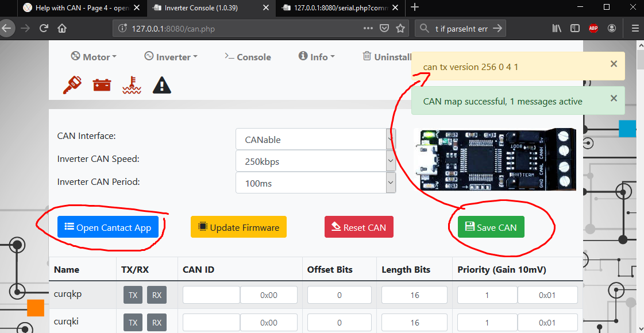The height and width of the screenshot is (333, 644).
Task: Toggle TX for the curqkp row
Action: coord(133,295)
